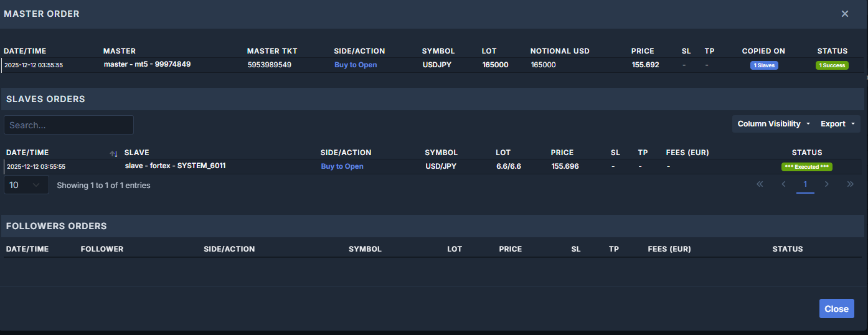Open the Column Visibility dropdown
The height and width of the screenshot is (335, 868).
point(773,124)
